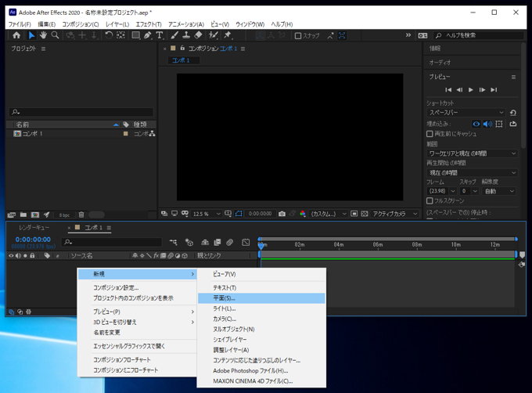
Task: Click the reset shortcut icon in Preview panel
Action: (x=513, y=113)
